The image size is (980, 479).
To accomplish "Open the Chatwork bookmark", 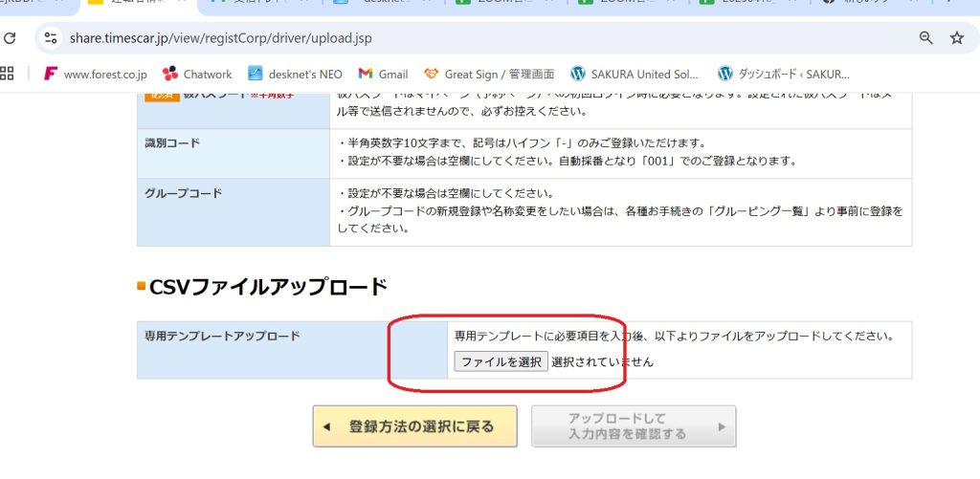I will pos(197,74).
